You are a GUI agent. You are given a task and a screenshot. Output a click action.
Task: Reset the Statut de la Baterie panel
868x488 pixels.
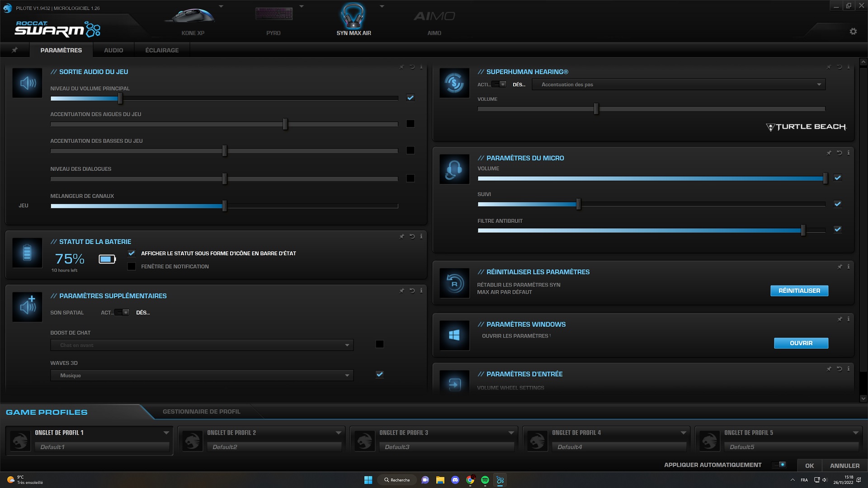coord(412,236)
